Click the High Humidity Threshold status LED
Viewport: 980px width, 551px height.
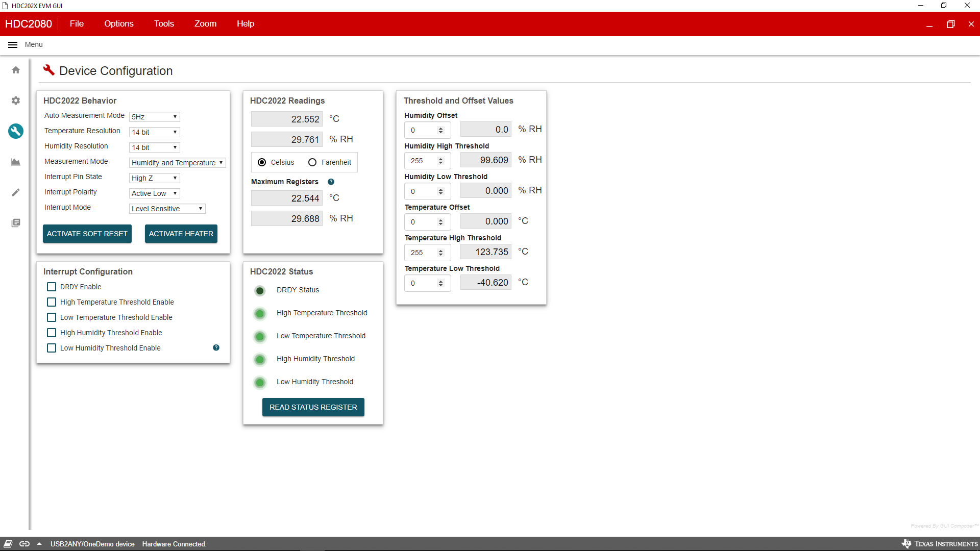[x=260, y=360]
